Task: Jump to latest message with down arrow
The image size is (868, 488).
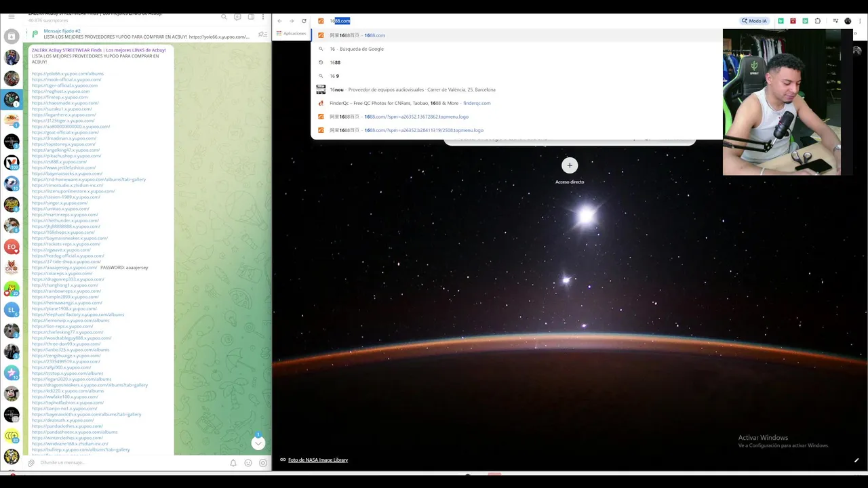Action: point(258,443)
